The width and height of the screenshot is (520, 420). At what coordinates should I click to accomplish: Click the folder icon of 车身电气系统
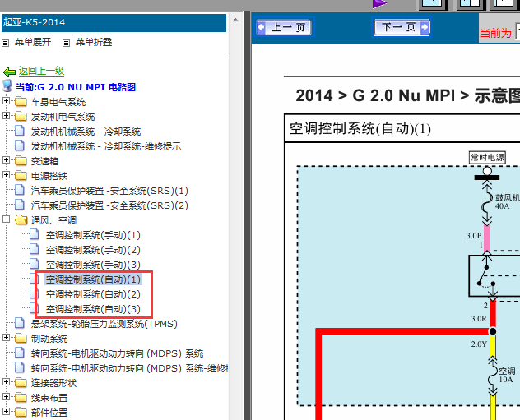point(21,101)
